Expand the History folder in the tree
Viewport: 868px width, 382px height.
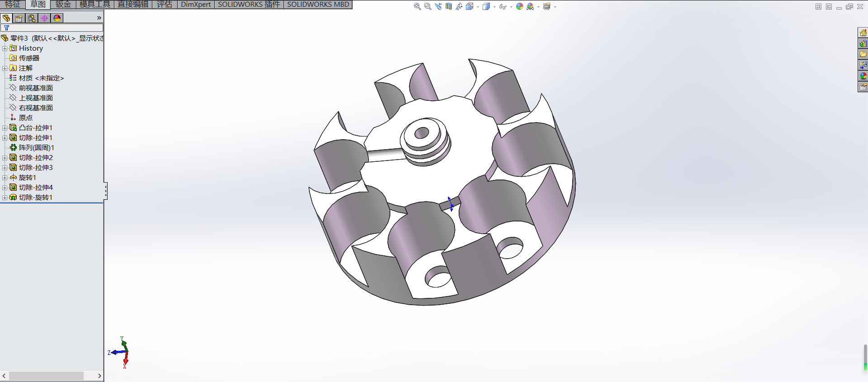tap(5, 48)
